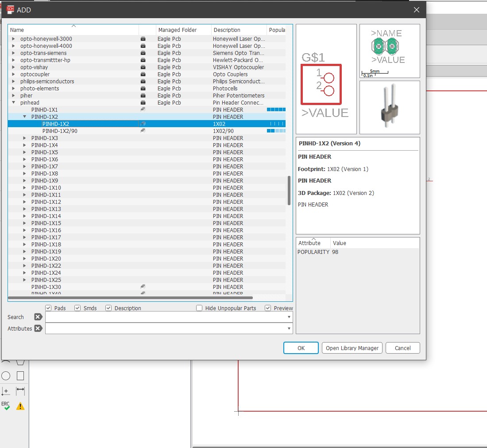Enable Hide Unpopular Parts
The height and width of the screenshot is (448, 487).
click(199, 308)
